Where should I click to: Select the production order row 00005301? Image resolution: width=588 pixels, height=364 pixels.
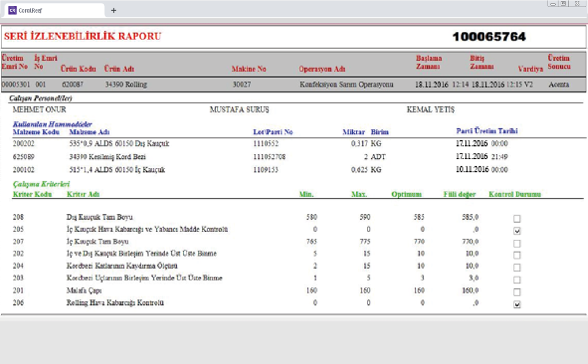point(16,84)
